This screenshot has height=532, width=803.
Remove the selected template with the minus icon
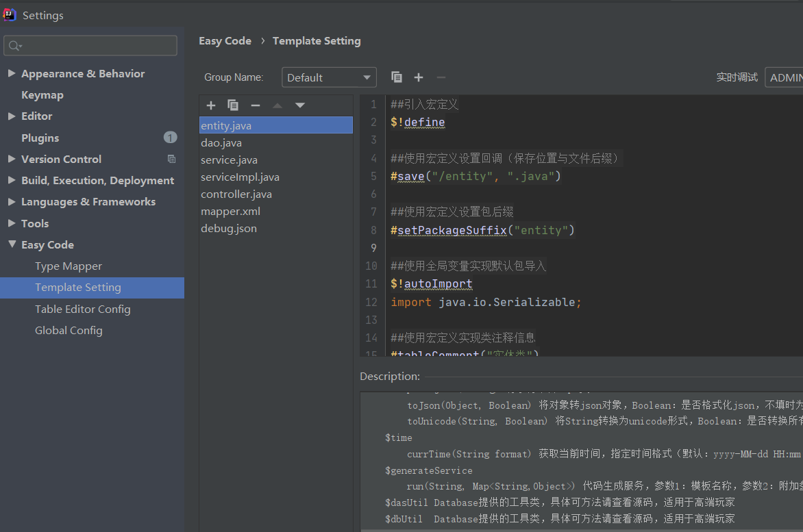click(x=255, y=105)
